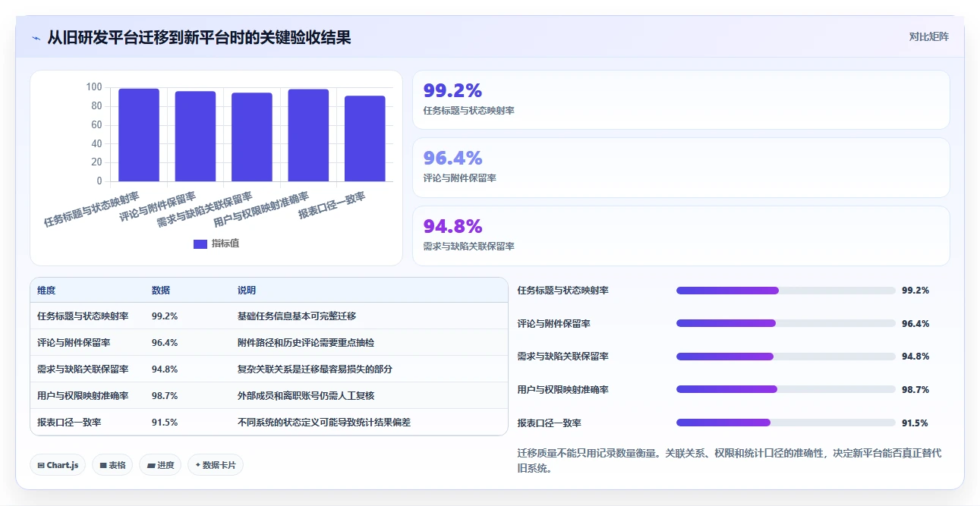Click the 维度 column header
980x506 pixels.
pos(46,291)
